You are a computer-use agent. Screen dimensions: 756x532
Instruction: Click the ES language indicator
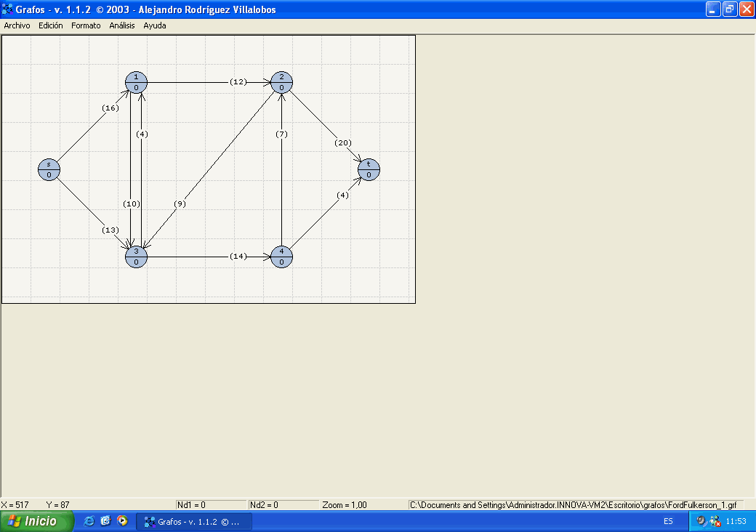668,521
